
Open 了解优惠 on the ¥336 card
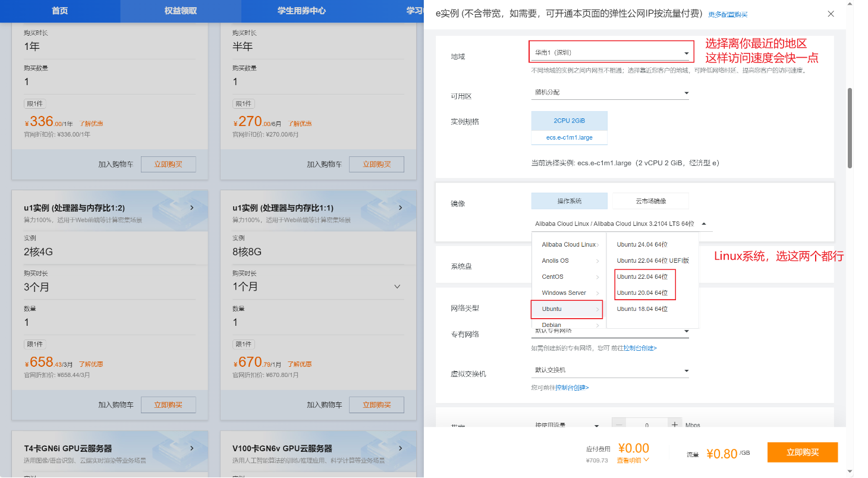[91, 124]
